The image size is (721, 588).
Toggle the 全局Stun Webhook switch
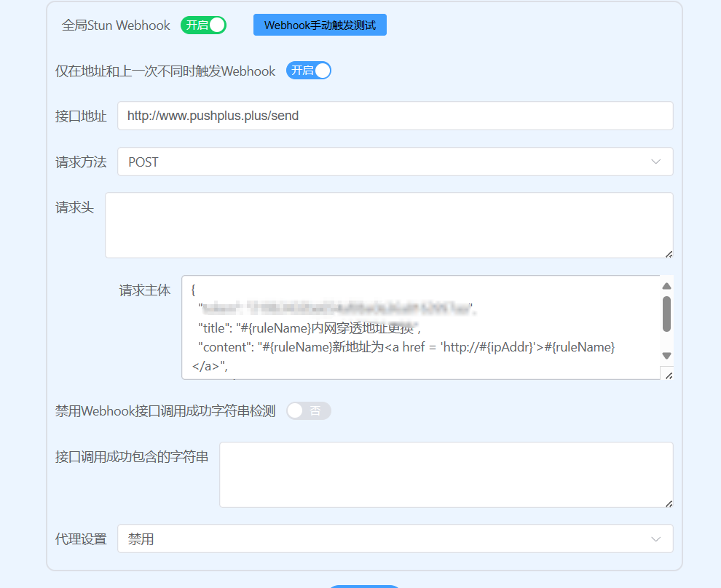click(203, 25)
